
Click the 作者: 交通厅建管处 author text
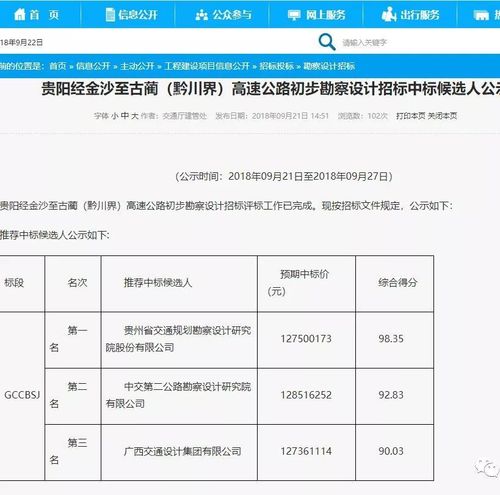174,116
